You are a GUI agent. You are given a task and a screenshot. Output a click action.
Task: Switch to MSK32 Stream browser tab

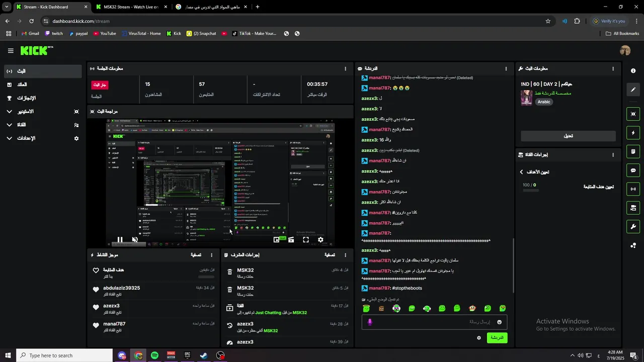click(131, 7)
